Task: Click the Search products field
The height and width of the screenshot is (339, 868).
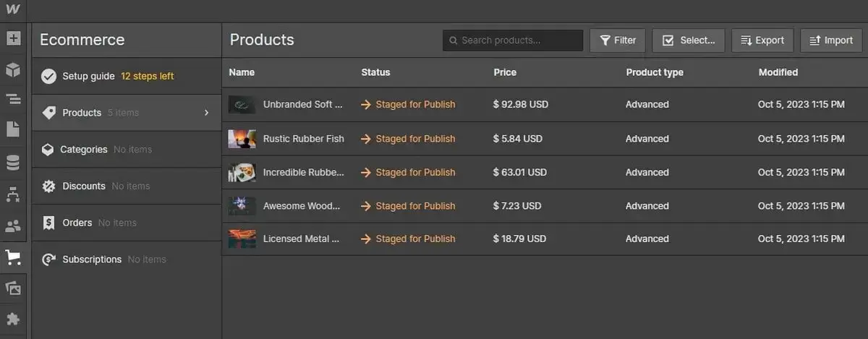Action: click(x=513, y=40)
